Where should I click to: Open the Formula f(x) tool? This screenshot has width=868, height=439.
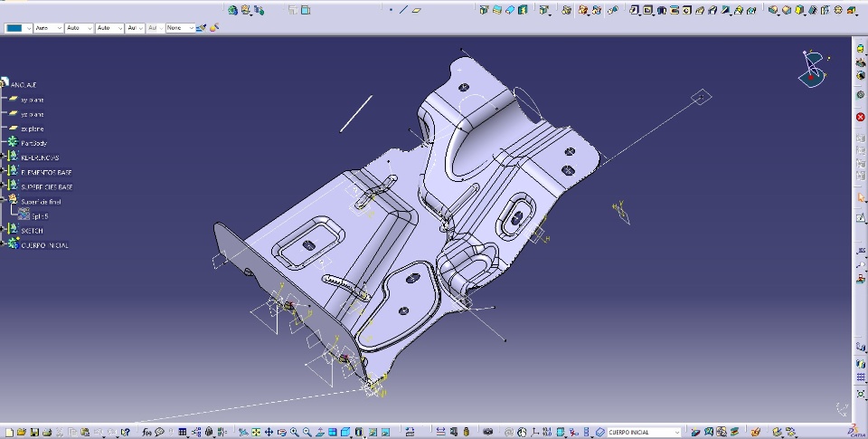coord(146,432)
